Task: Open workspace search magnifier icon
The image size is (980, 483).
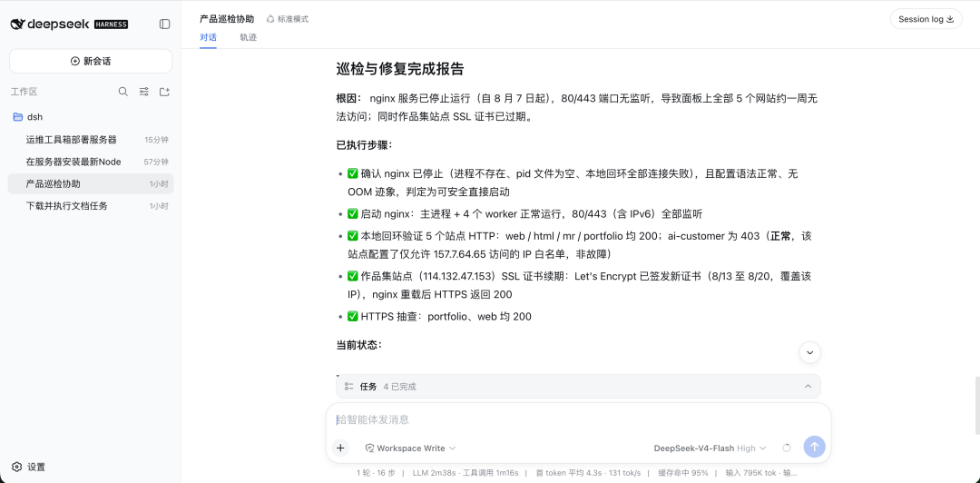Action: [123, 92]
